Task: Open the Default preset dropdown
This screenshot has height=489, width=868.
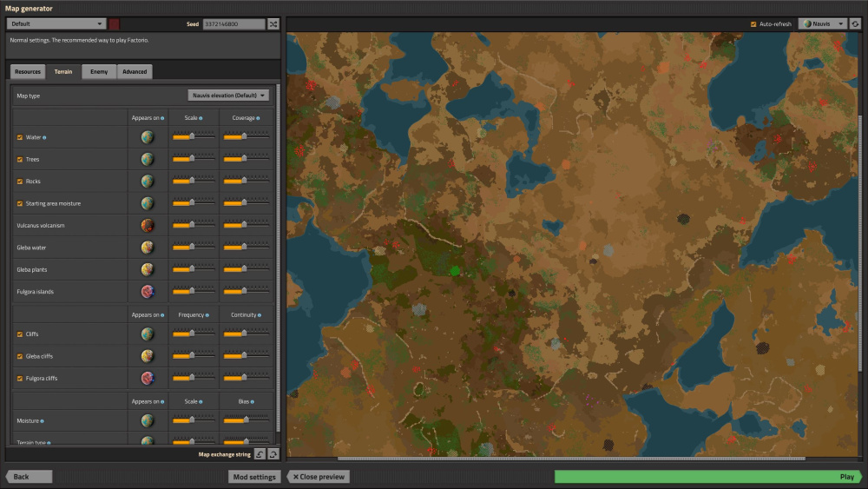Action: (x=56, y=24)
